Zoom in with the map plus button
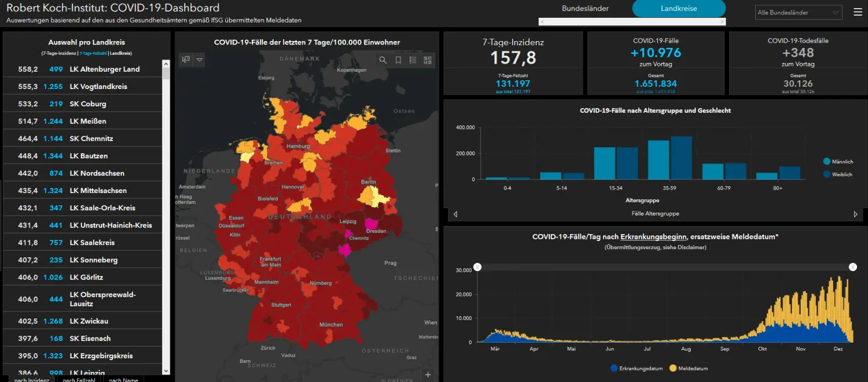Screen dimensions: 868x382 tap(428, 374)
